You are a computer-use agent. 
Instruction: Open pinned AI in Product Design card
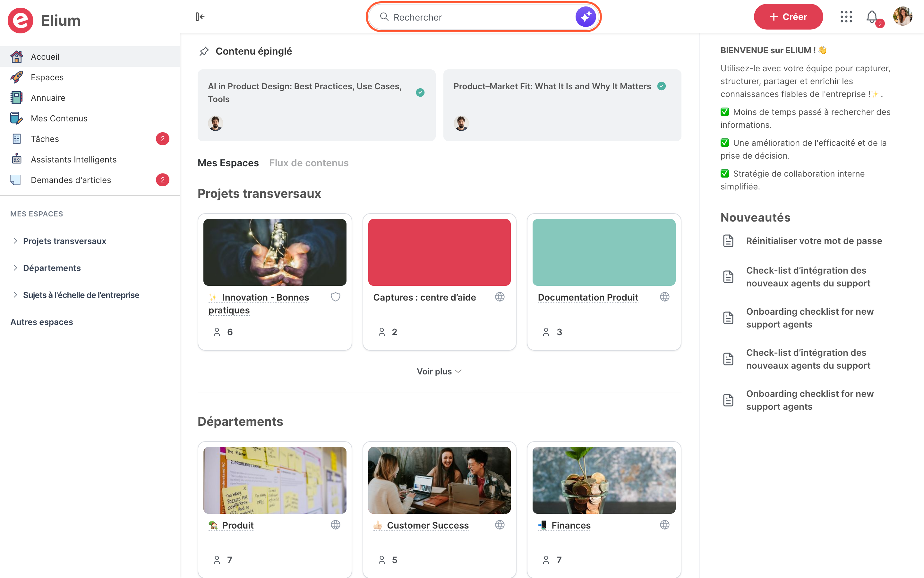coord(316,105)
